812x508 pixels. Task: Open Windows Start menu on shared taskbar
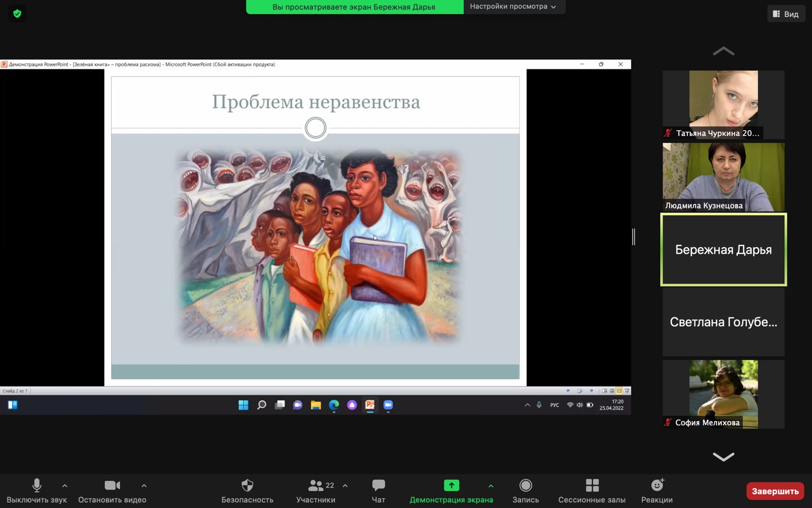pyautogui.click(x=243, y=405)
